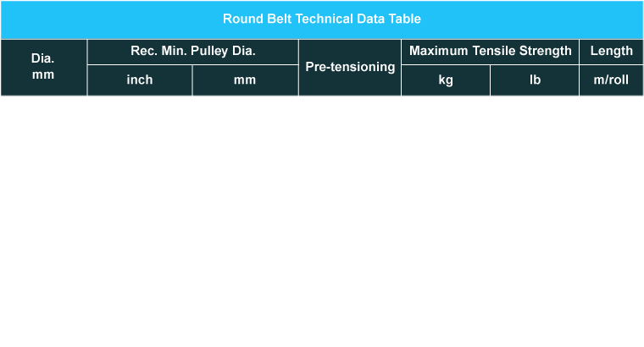Select the inch sub-column header

[140, 80]
